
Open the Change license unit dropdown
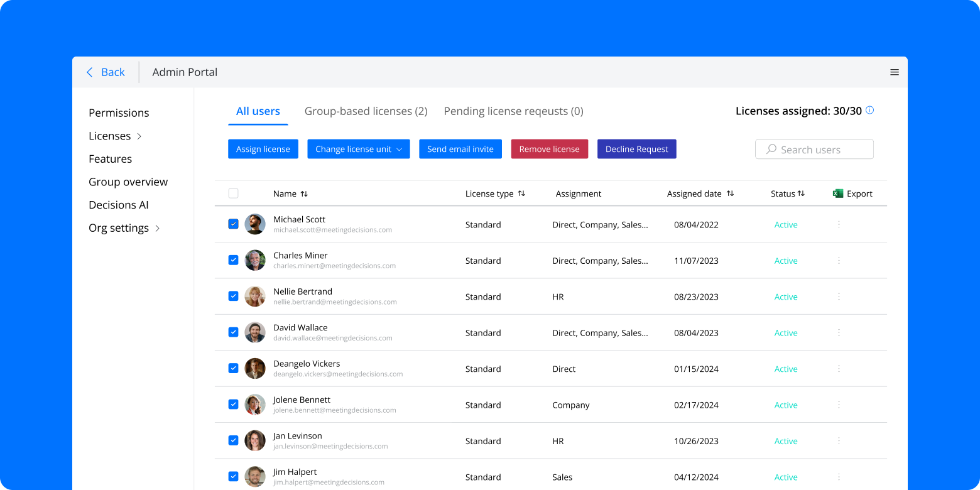(x=359, y=149)
